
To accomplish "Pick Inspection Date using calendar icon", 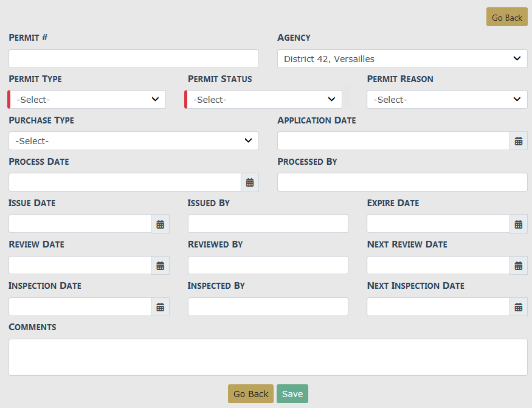I will 160,306.
